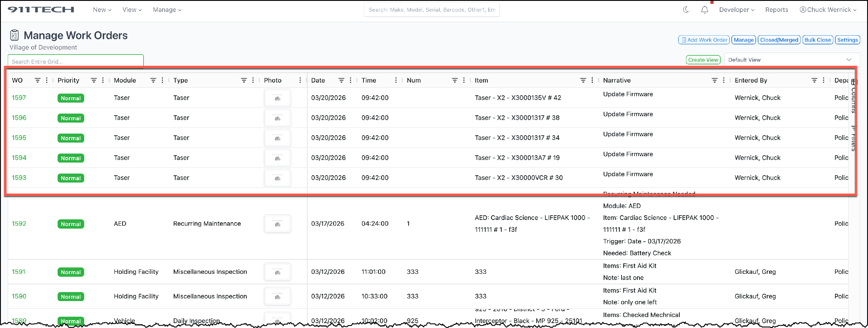Click the Bulk Close button
This screenshot has width=868, height=328.
pos(817,40)
